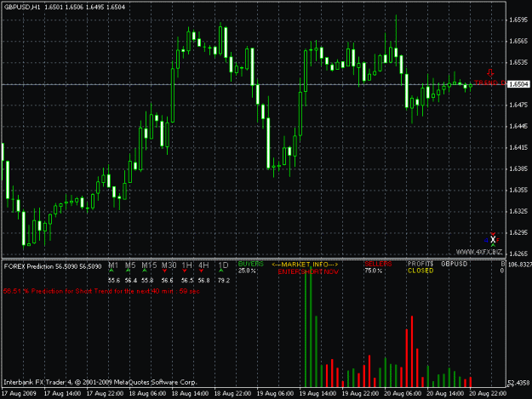Screen dimensions: 532x399
Task: Select the 4H timeframe label
Action: point(203,265)
